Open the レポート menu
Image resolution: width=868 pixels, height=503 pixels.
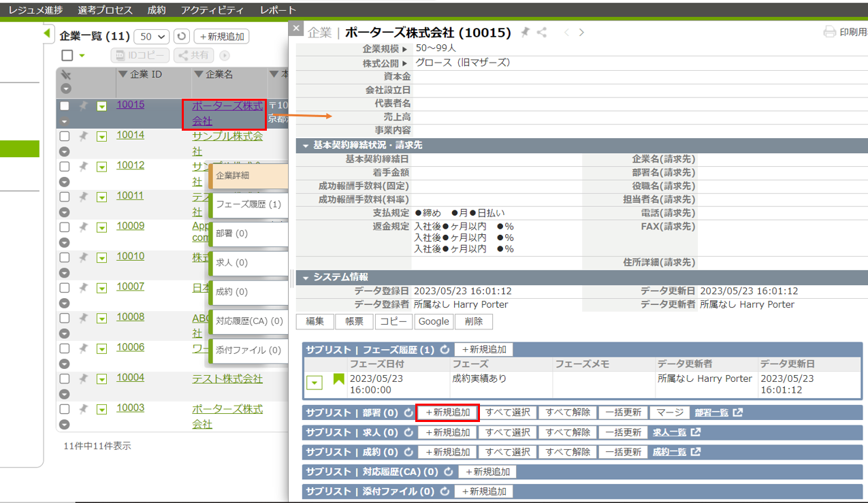278,10
